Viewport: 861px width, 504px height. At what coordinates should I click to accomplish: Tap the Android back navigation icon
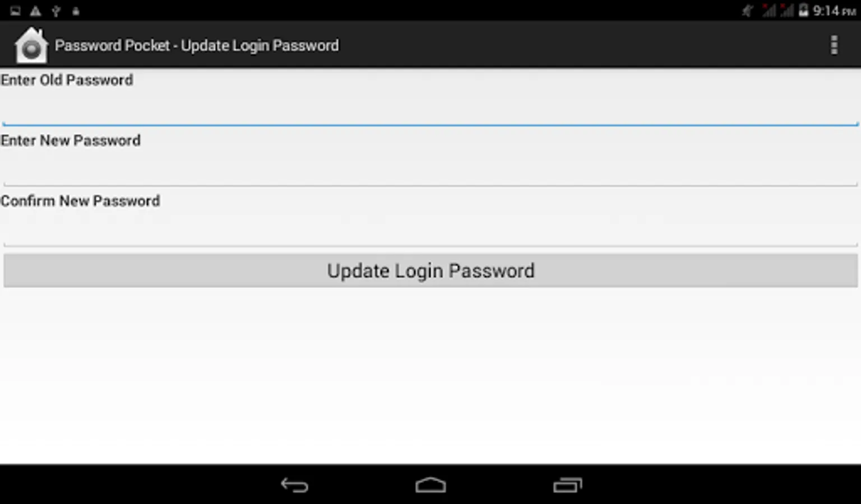click(x=295, y=485)
